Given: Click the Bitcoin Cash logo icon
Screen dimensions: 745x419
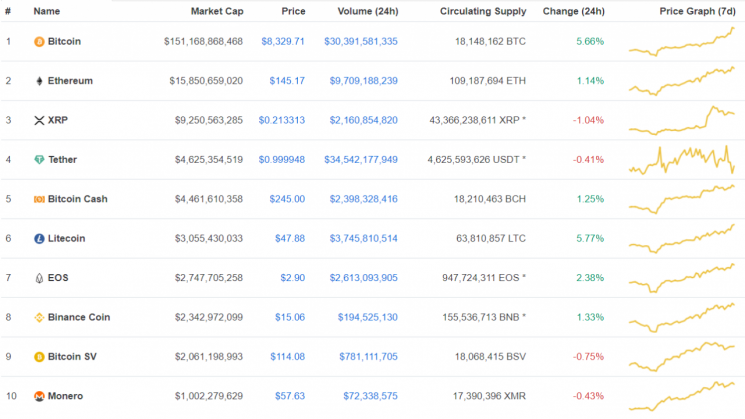Looking at the screenshot, I should (x=39, y=200).
